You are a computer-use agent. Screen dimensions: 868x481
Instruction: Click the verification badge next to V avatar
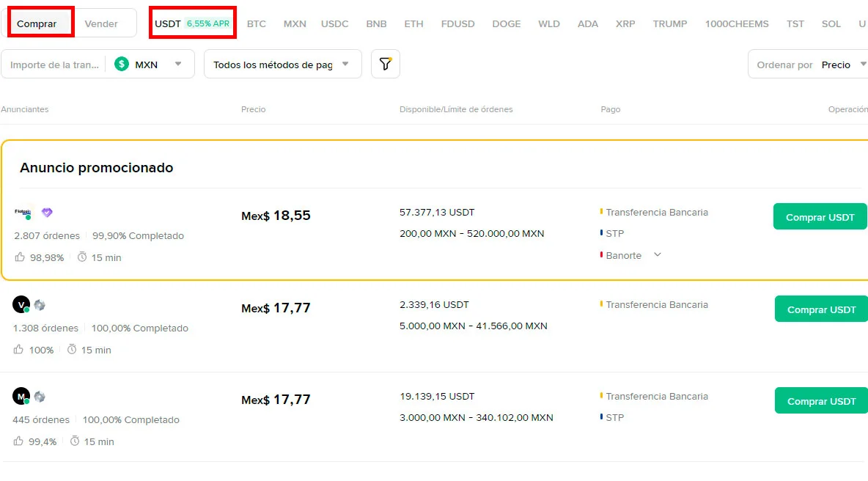coord(40,305)
